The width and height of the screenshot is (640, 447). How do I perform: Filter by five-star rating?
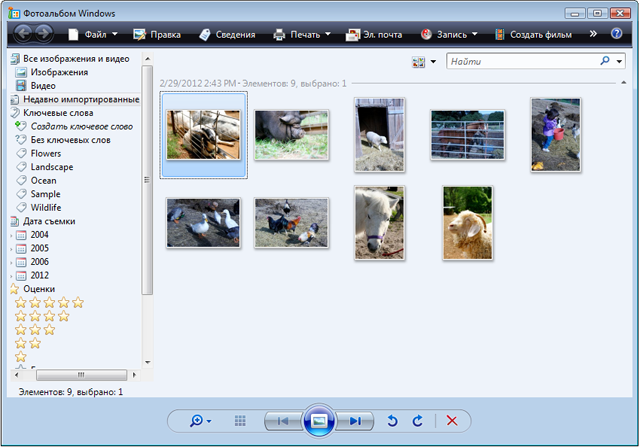pos(48,302)
